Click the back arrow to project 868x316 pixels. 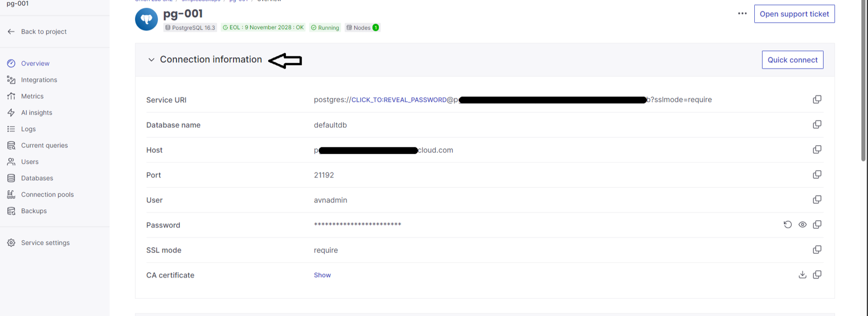point(11,32)
